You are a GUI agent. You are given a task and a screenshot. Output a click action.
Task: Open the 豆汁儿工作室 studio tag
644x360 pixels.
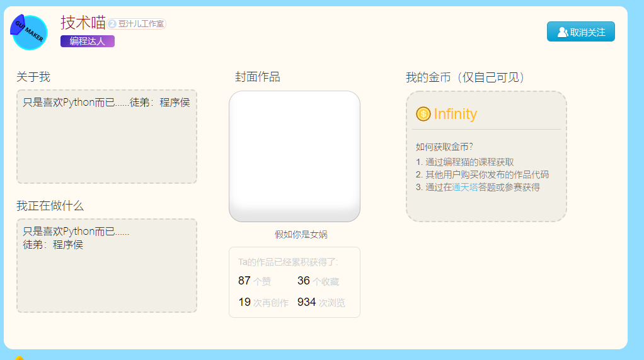coord(136,24)
